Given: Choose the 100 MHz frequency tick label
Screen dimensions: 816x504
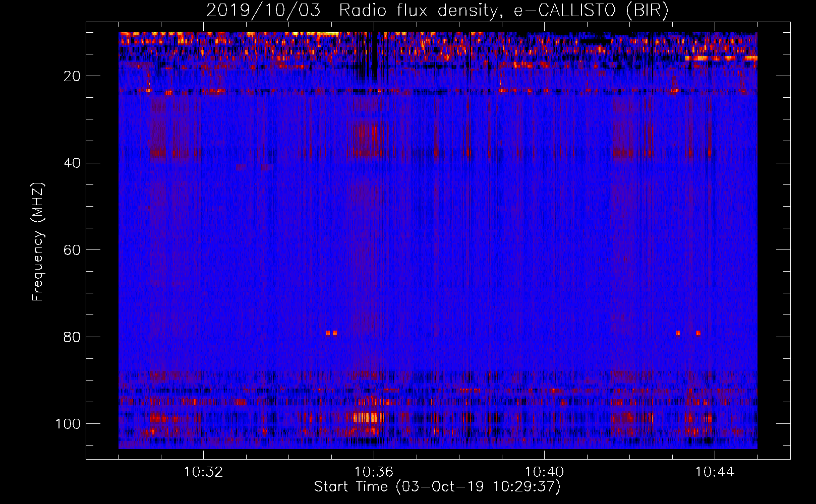Looking at the screenshot, I should pyautogui.click(x=68, y=424).
